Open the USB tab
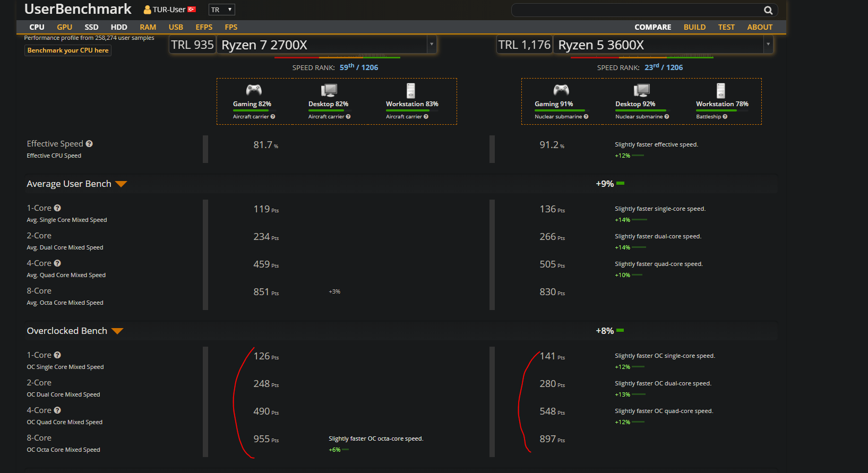Screen dimensions: 868x473 click(176, 27)
